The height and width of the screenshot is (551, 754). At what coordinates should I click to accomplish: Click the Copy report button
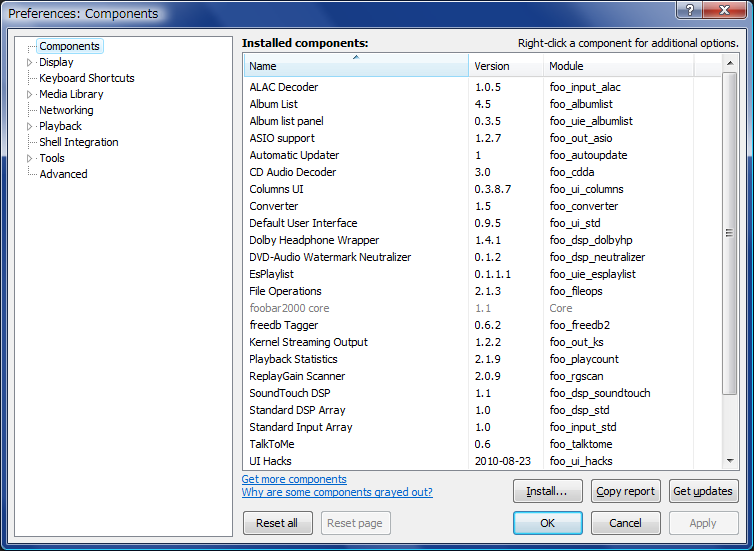626,491
